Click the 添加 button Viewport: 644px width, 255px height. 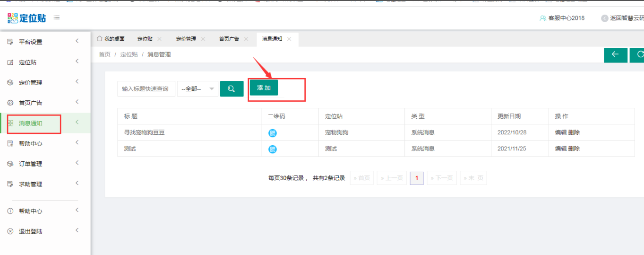tap(264, 88)
